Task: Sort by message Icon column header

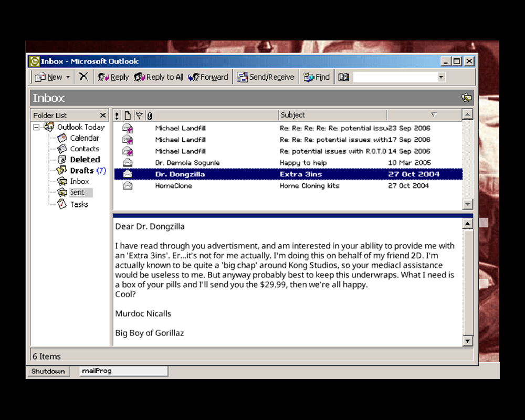Action: click(128, 115)
